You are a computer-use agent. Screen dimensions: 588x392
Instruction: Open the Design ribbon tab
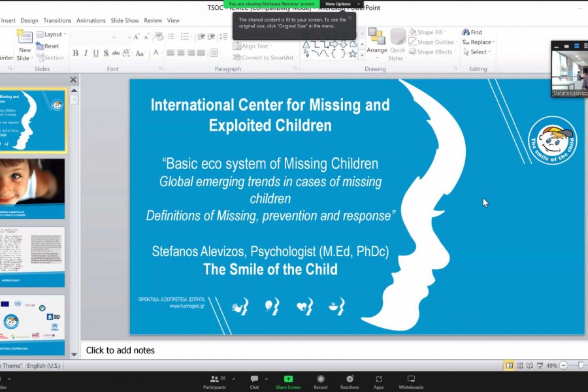tap(29, 21)
